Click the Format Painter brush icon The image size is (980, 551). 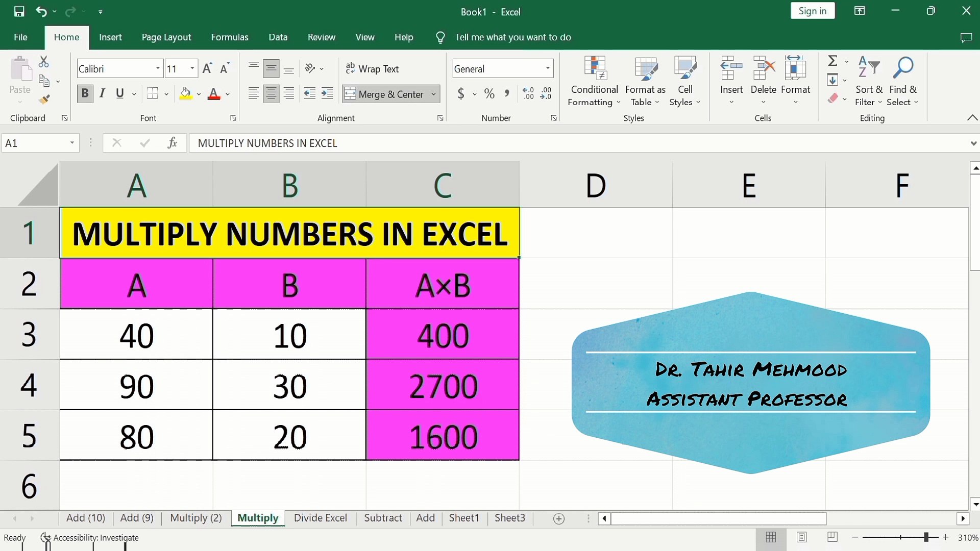[45, 99]
